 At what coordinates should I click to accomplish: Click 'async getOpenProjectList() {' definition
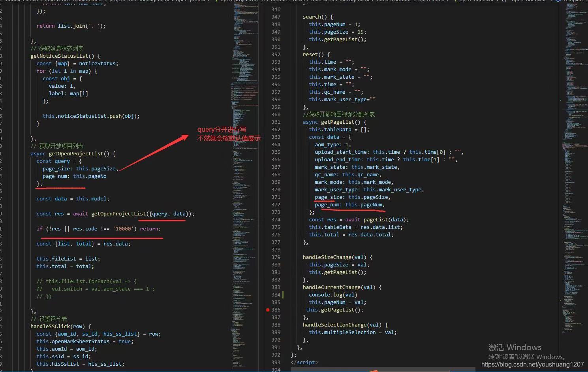(x=73, y=154)
